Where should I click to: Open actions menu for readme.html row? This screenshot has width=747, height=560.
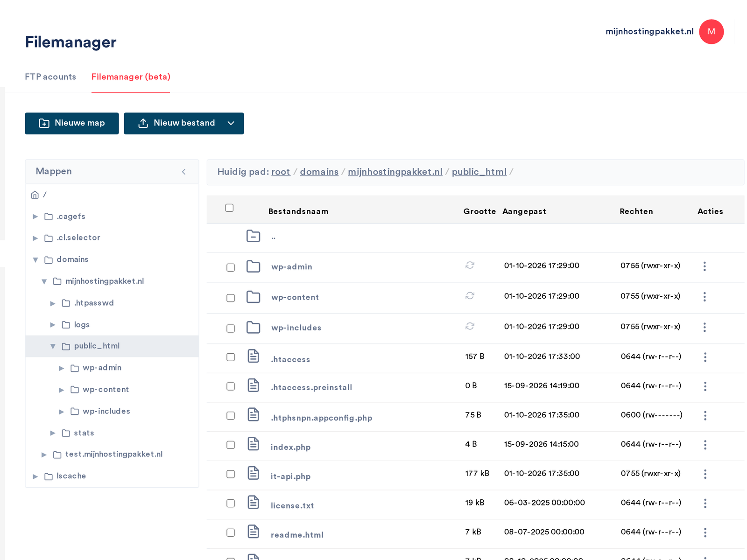tap(705, 532)
